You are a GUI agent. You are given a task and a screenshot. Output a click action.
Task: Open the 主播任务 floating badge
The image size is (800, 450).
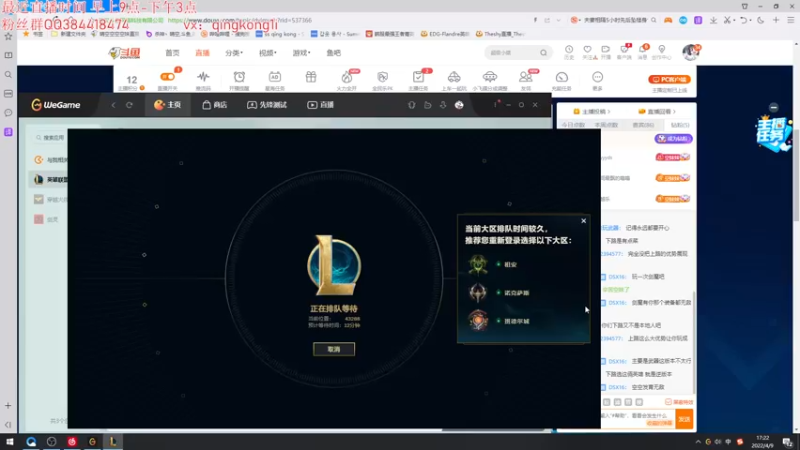coord(773,134)
